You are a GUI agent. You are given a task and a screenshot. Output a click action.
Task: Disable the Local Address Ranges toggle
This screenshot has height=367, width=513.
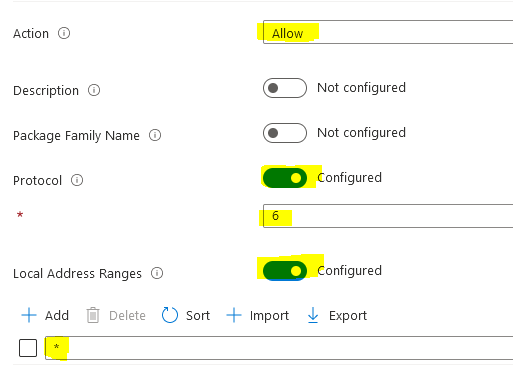[285, 271]
